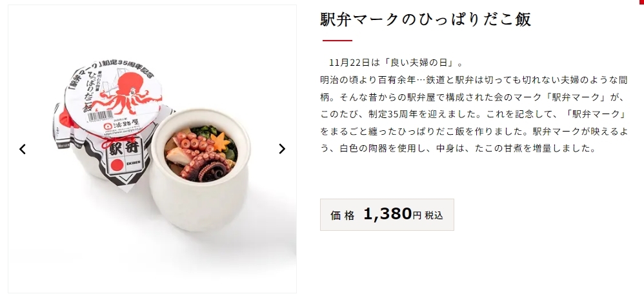The height and width of the screenshot is (305, 644).
Task: Click the 駅弁マークのひっぱりだこ飯 product title
Action: click(425, 19)
